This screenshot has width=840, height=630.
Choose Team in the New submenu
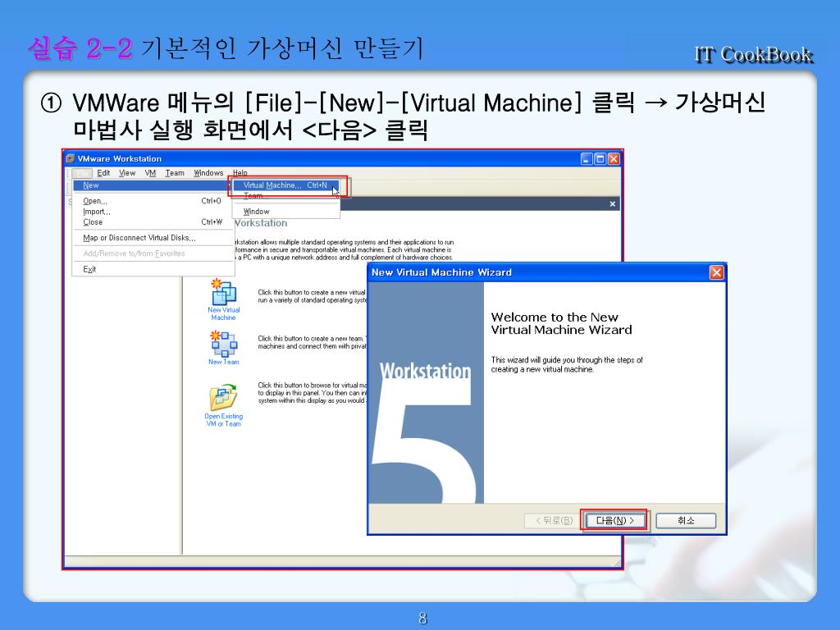pyautogui.click(x=286, y=196)
